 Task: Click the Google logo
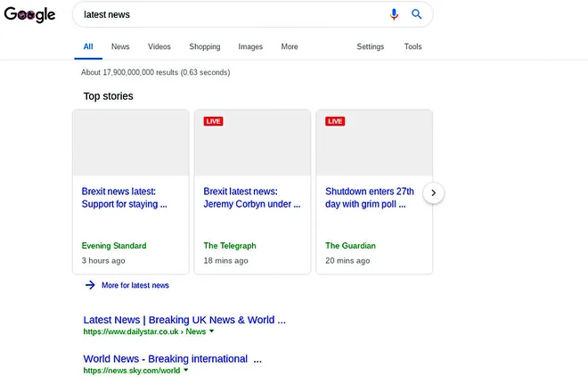29,14
